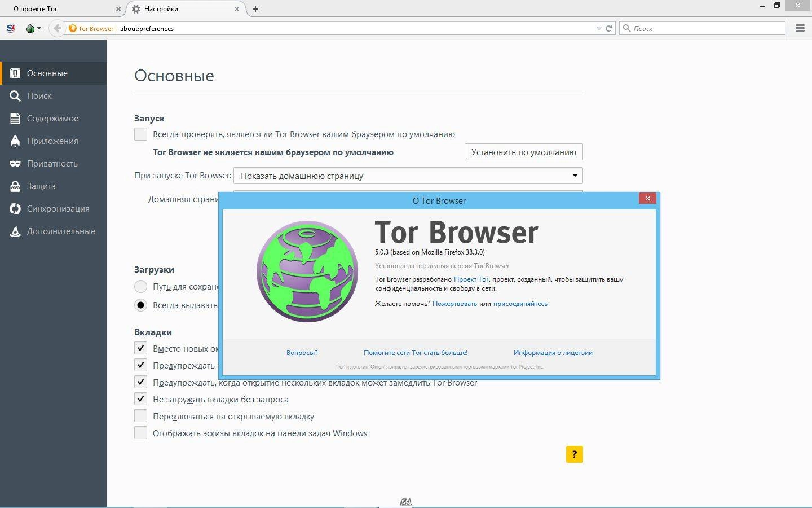Toggle warning about multiple tabs slowing Tor Browser
Viewport: 812px width, 508px height.
click(x=140, y=382)
